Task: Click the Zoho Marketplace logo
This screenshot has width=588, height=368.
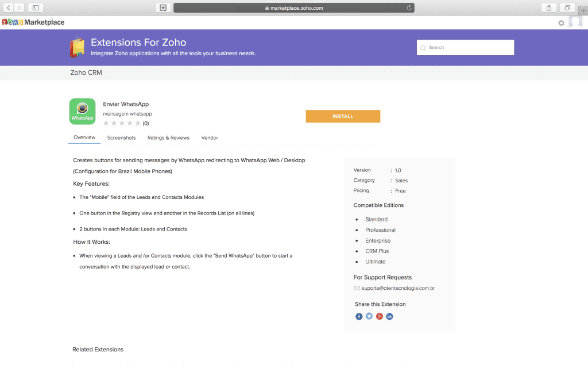Action: click(33, 22)
